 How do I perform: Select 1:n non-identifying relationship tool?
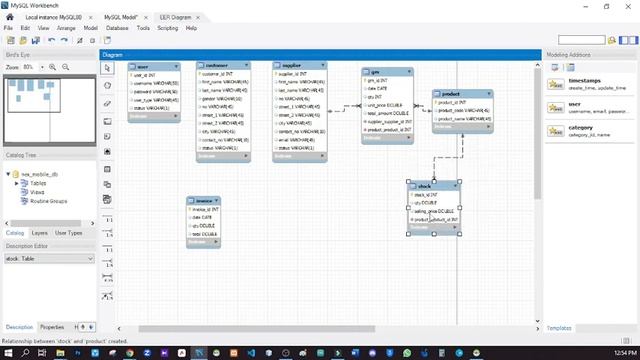[107, 233]
